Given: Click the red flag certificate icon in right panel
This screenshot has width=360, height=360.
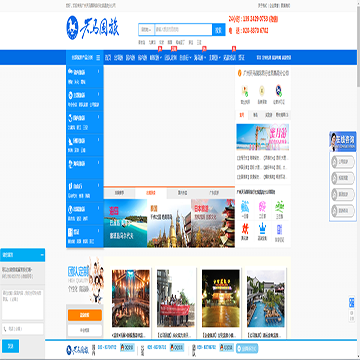Looking at the screenshot, I should pos(245,90).
